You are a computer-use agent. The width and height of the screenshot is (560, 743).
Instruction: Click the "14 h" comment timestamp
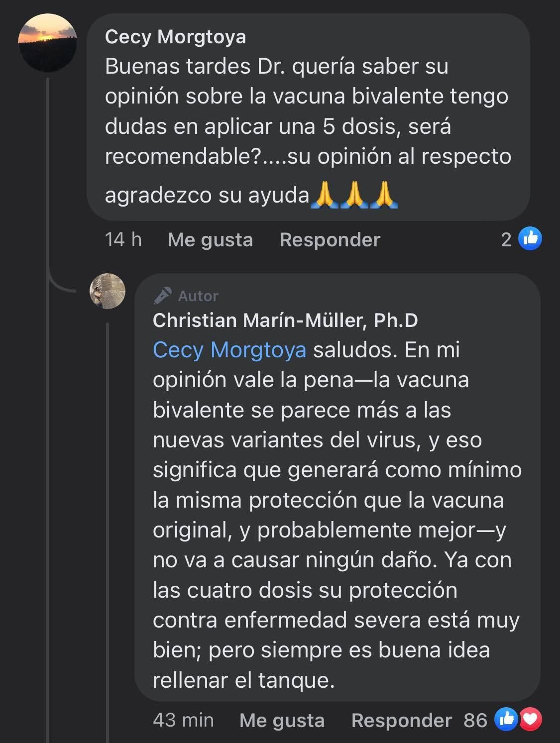coord(123,239)
